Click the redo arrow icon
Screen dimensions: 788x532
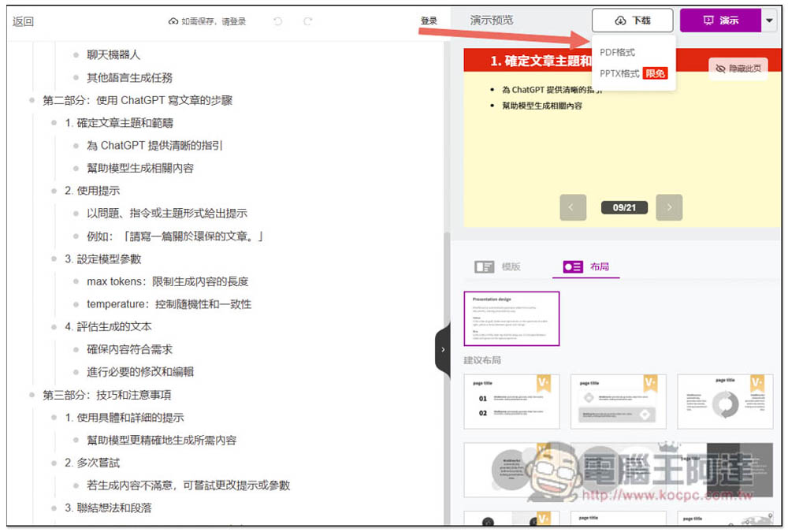coord(307,21)
